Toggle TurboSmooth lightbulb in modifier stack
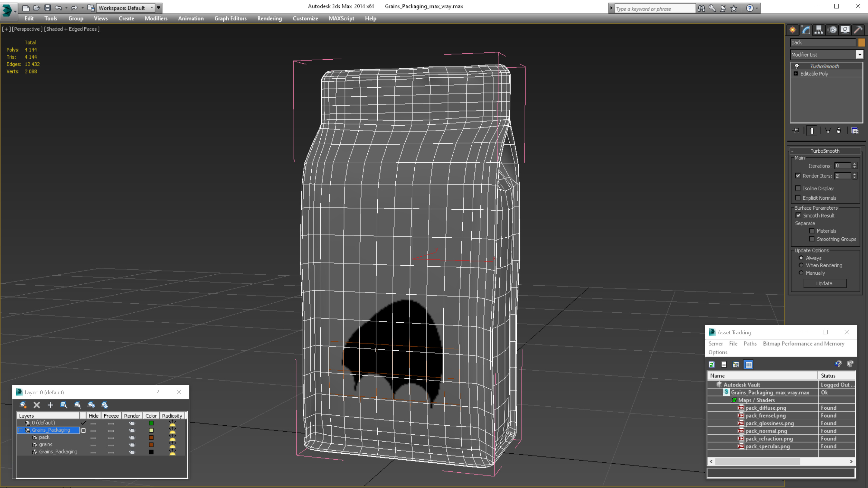The height and width of the screenshot is (488, 868). pos(797,66)
